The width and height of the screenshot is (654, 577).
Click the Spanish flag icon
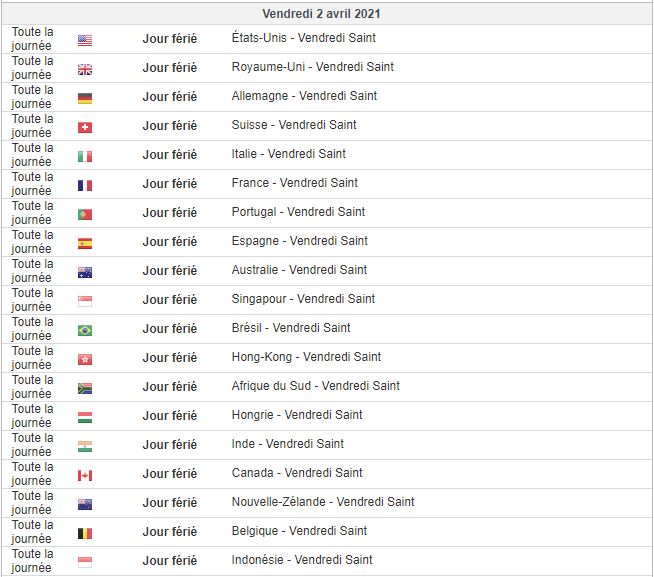click(85, 243)
